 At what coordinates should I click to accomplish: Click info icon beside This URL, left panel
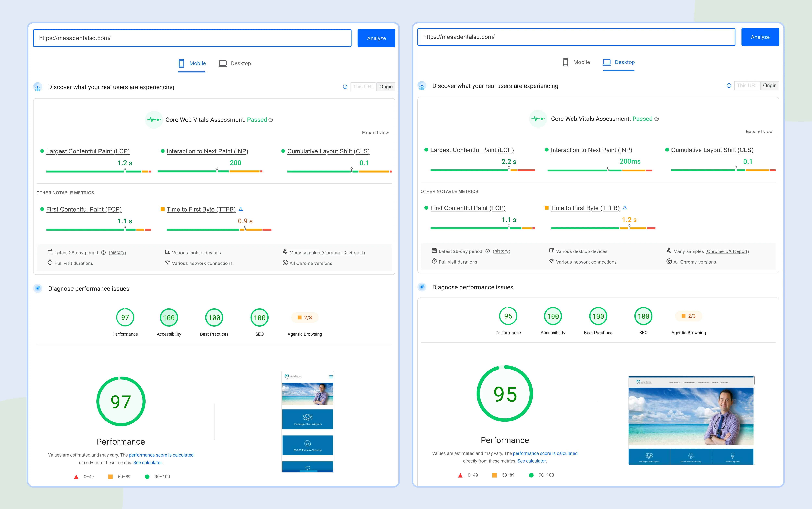[x=345, y=87]
